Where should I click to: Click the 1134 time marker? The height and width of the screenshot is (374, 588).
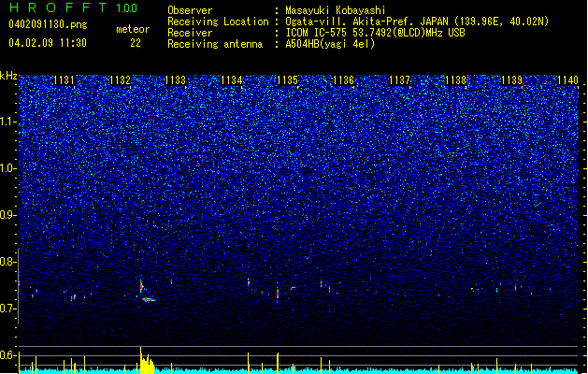coord(232,80)
